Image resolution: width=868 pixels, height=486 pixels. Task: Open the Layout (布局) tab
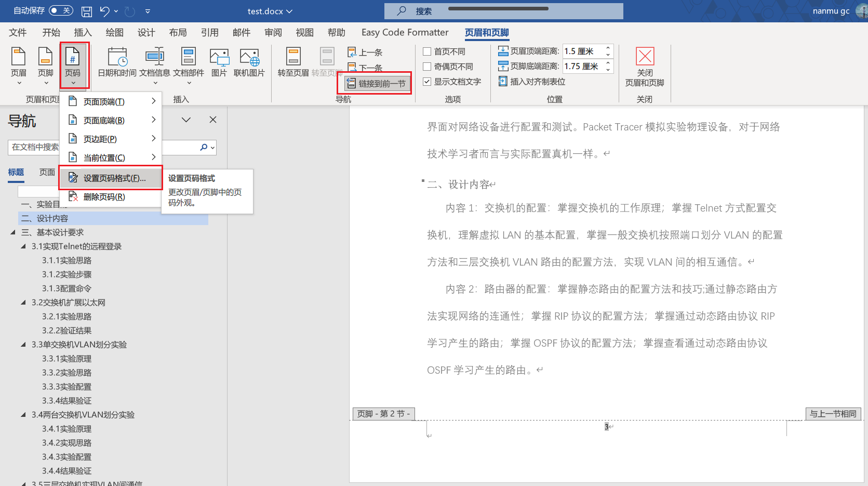pyautogui.click(x=178, y=32)
